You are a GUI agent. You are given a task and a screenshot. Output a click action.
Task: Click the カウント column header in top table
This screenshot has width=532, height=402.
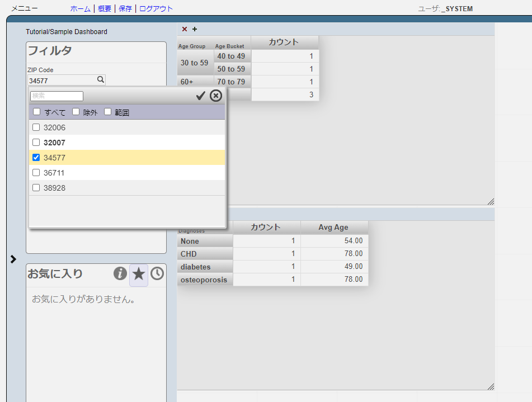pos(284,42)
